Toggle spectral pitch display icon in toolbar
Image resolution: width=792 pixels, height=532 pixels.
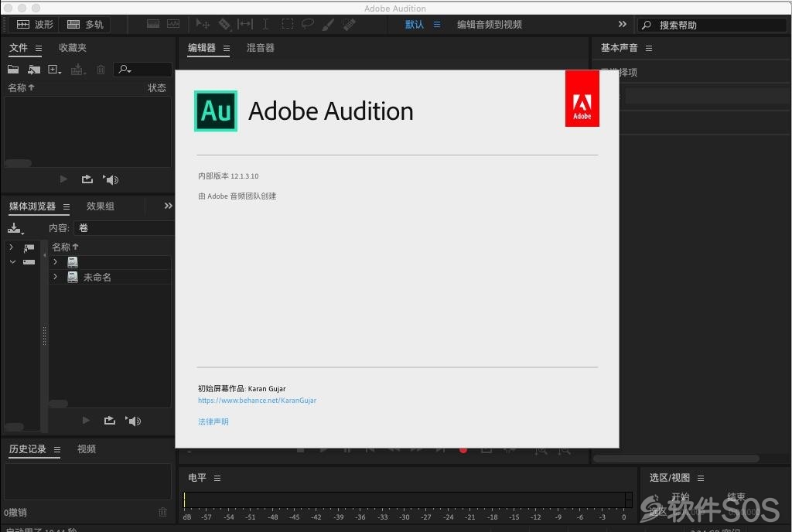173,24
